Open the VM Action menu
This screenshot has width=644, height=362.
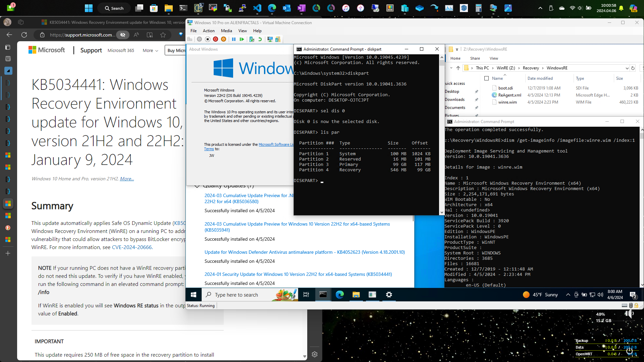tap(209, 31)
